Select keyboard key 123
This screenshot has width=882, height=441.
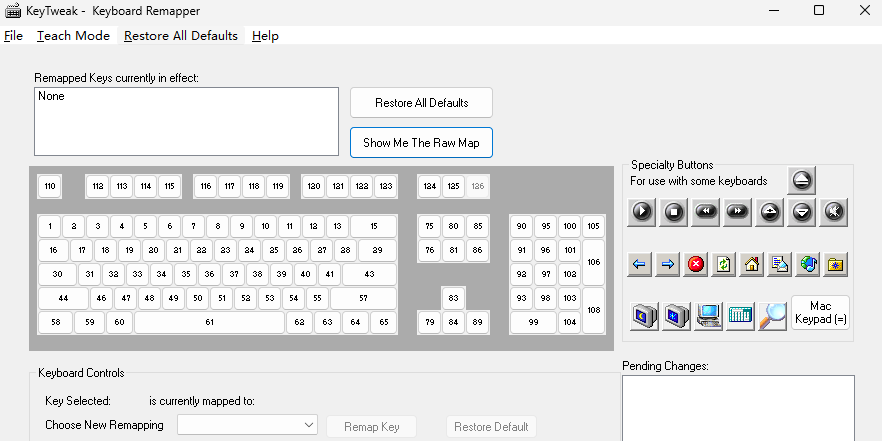385,186
